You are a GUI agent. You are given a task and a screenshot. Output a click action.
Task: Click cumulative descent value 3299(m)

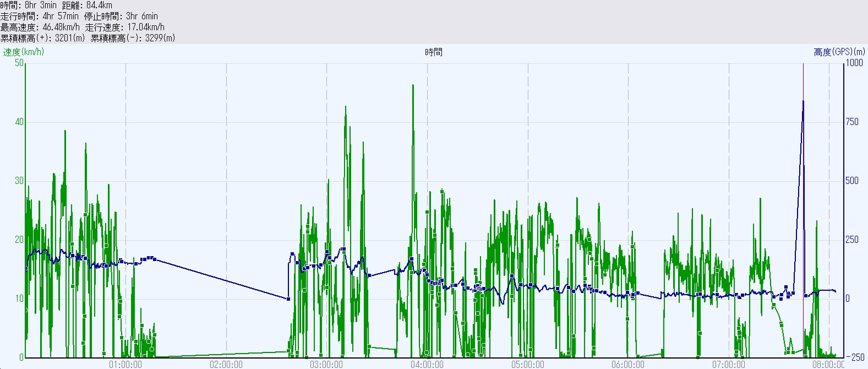point(160,38)
